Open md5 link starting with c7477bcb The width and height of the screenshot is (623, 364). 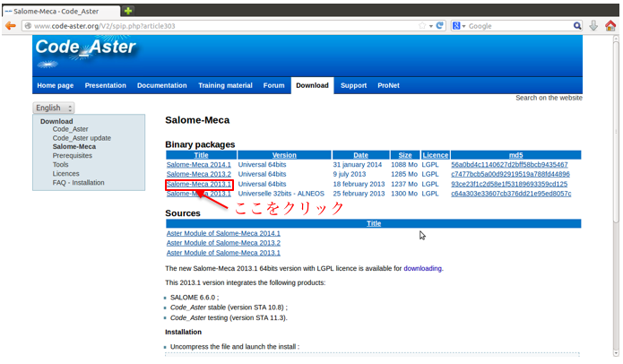[510, 174]
